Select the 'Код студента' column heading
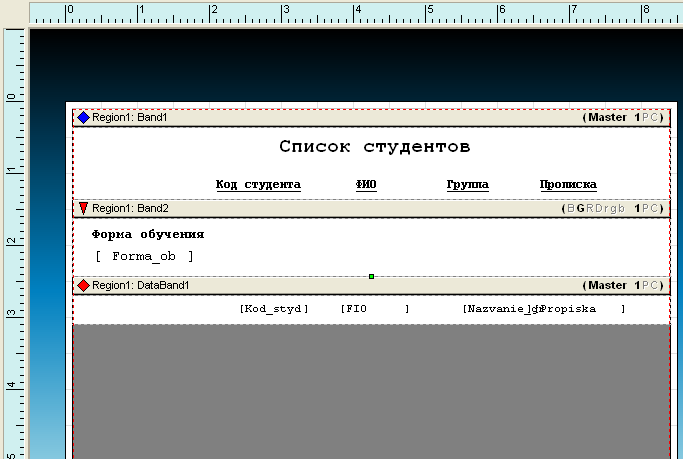 [x=258, y=185]
